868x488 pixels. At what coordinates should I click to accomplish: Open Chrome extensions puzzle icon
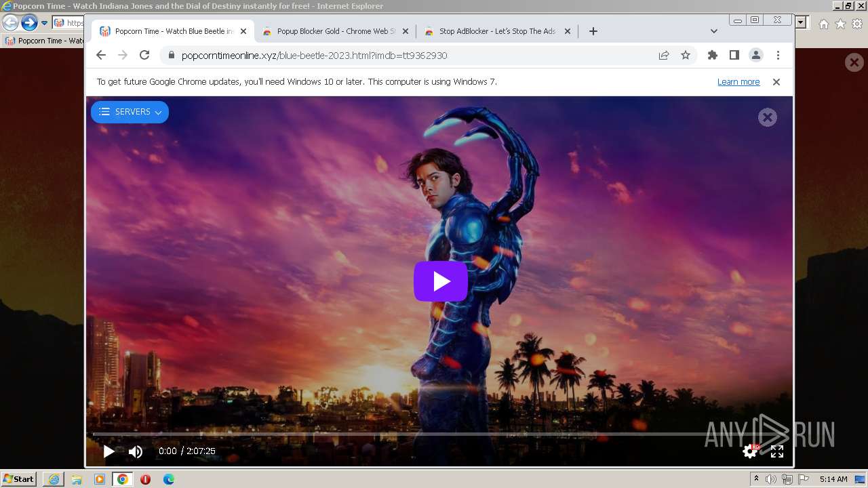(713, 56)
